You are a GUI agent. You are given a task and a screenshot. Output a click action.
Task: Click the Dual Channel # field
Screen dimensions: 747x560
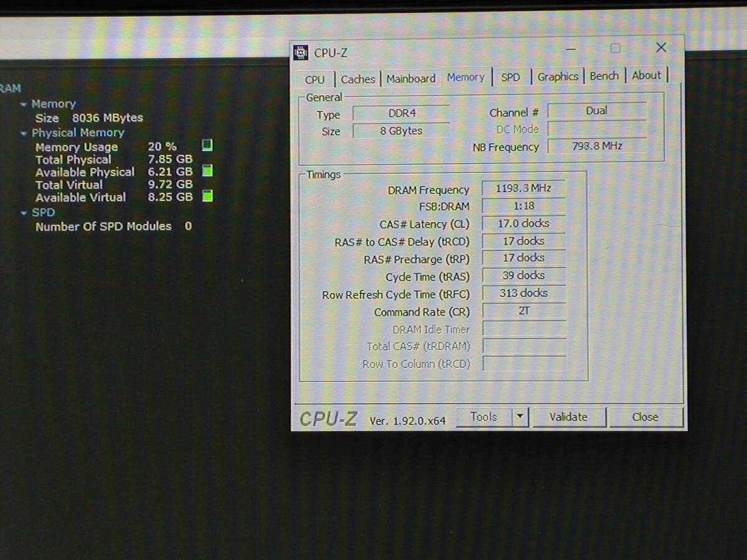[x=597, y=111]
